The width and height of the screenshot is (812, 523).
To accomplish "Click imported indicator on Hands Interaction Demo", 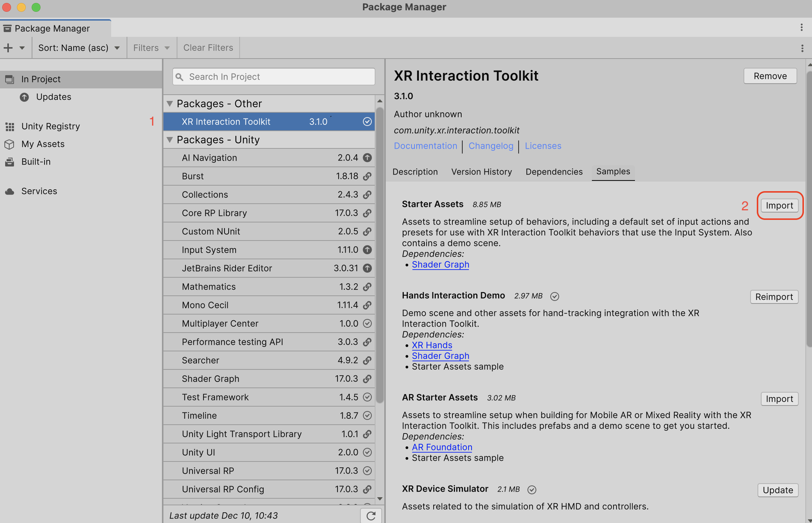I will [x=555, y=296].
